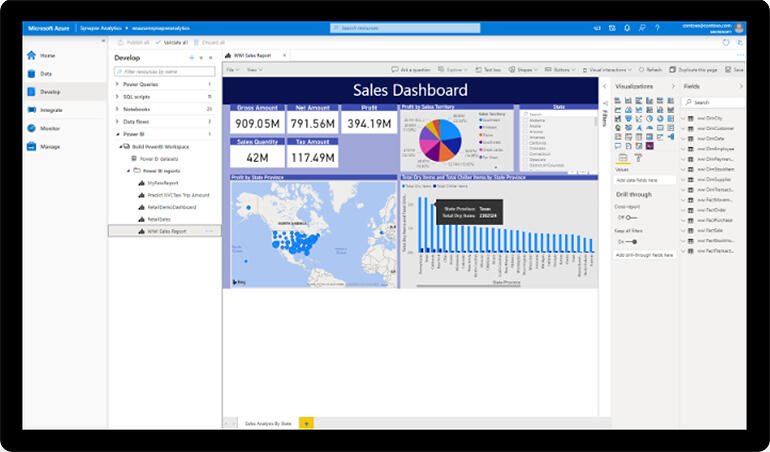
Task: Open RetailDemoDashboard report in tree
Action: coord(171,207)
